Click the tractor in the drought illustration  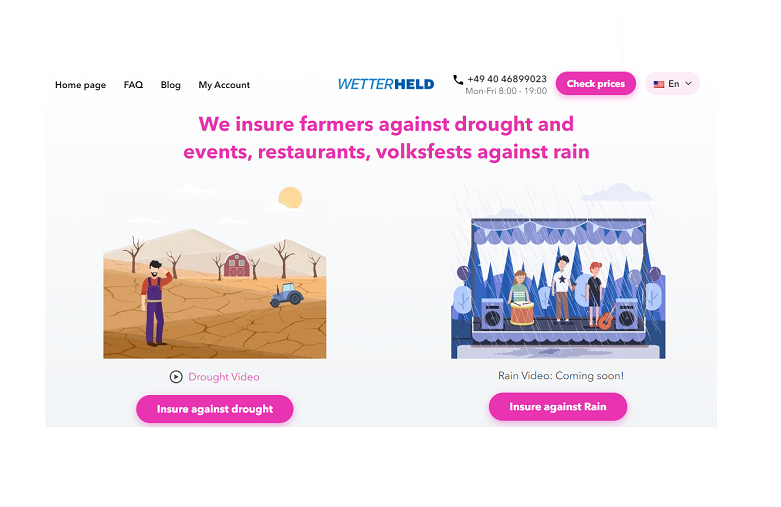286,295
